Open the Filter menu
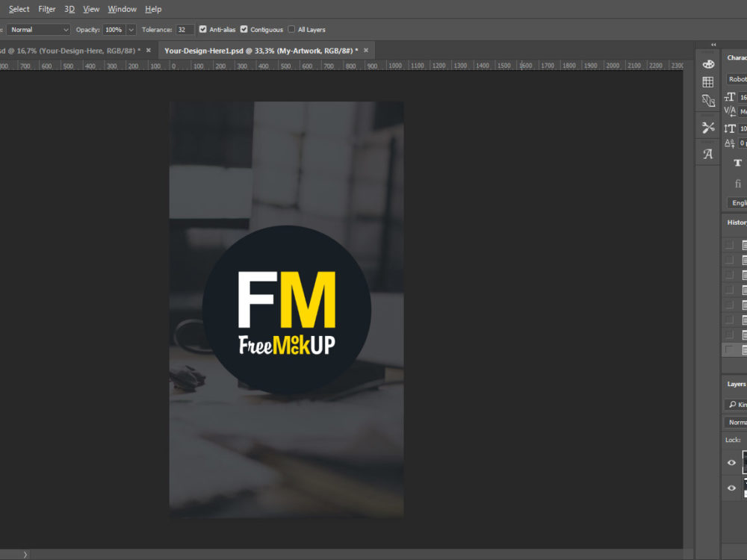 (x=46, y=9)
